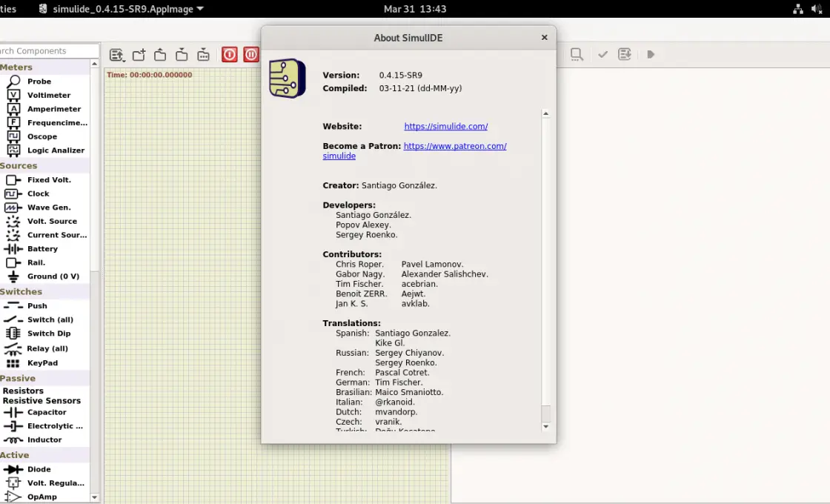Click the New Circuit toolbar icon
This screenshot has height=504, width=830.
coord(139,55)
